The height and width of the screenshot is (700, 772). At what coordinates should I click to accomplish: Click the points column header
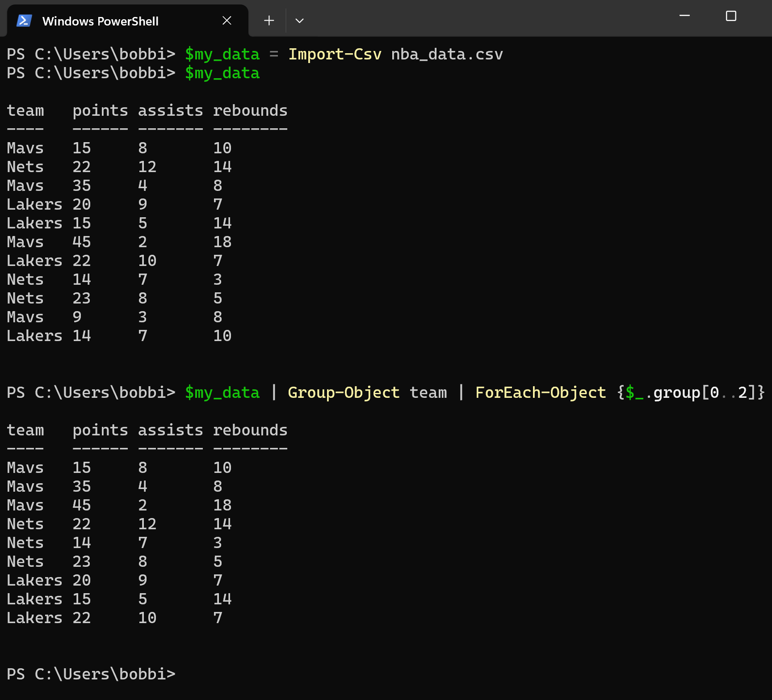(x=100, y=110)
